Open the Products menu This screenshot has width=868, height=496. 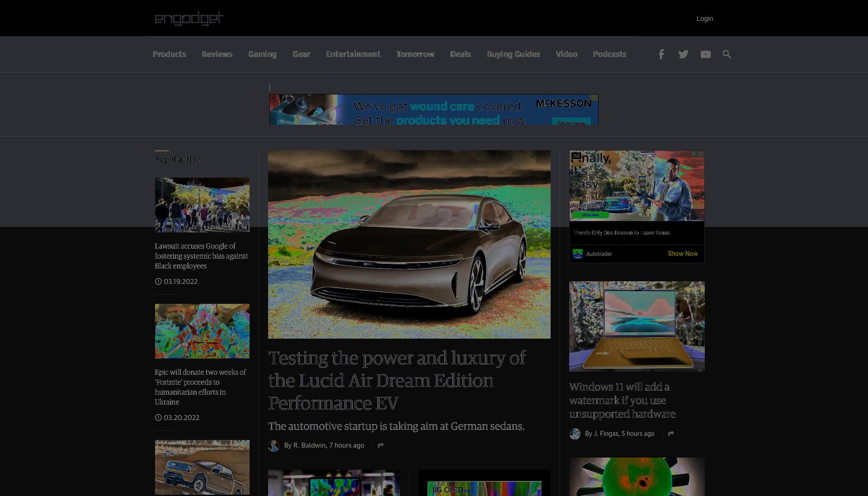[169, 54]
